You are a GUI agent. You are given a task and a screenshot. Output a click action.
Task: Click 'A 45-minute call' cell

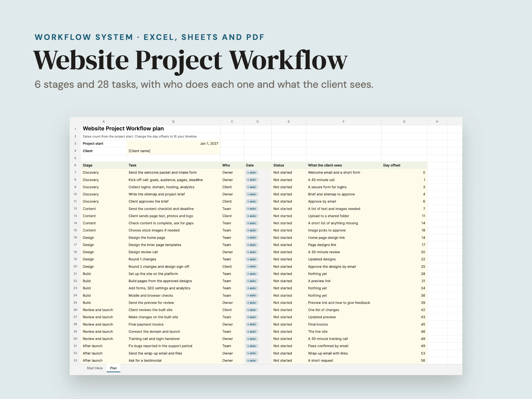[x=344, y=180]
